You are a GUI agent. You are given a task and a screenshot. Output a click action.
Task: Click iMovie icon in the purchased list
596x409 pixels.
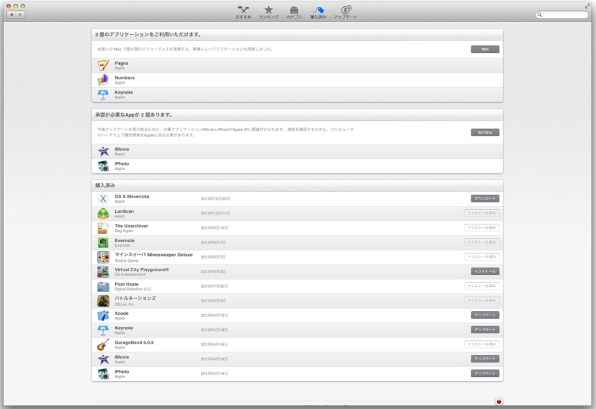pyautogui.click(x=103, y=359)
